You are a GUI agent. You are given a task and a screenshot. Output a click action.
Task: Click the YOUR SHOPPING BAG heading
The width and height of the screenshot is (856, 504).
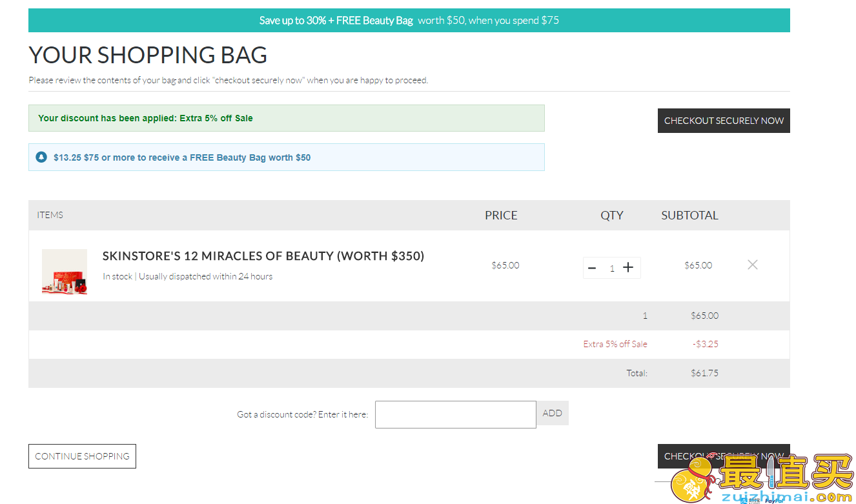tap(148, 55)
